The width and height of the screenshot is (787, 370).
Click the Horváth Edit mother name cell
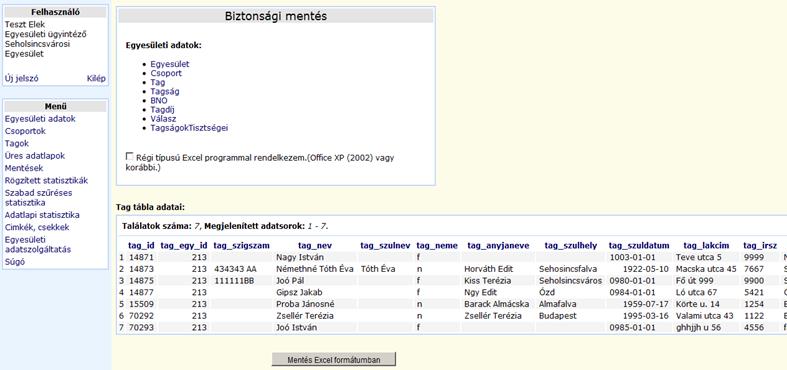tap(487, 269)
